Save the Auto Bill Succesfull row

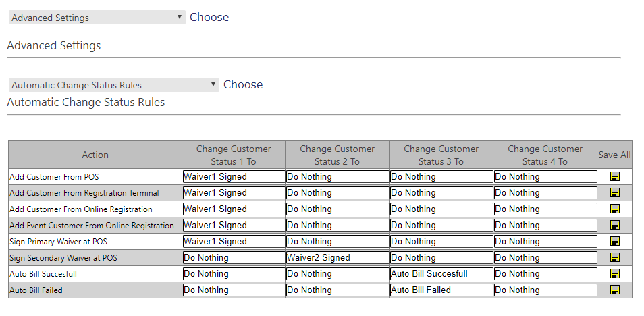pyautogui.click(x=615, y=274)
